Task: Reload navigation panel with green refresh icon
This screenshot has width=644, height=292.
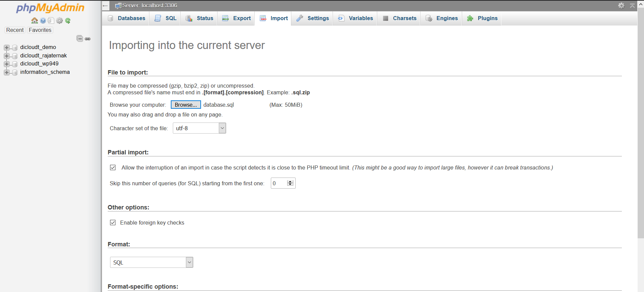Action: click(68, 20)
